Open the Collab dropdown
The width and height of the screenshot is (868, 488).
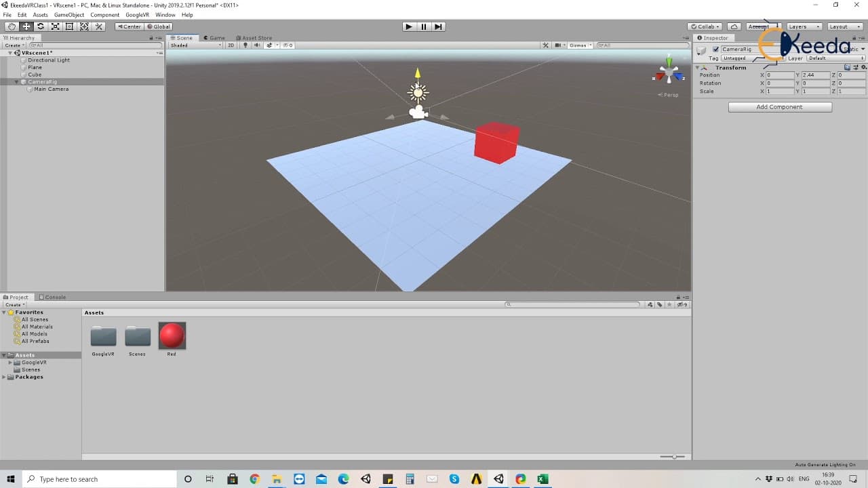point(705,26)
